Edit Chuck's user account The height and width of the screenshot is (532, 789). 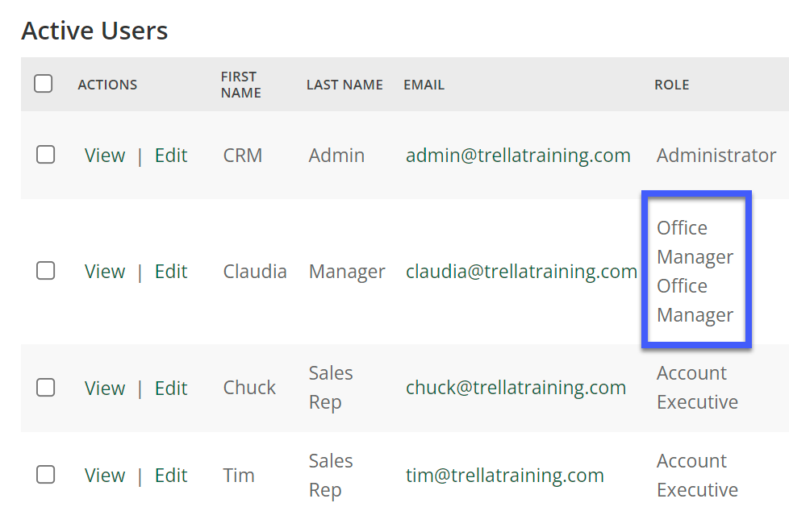click(x=171, y=389)
